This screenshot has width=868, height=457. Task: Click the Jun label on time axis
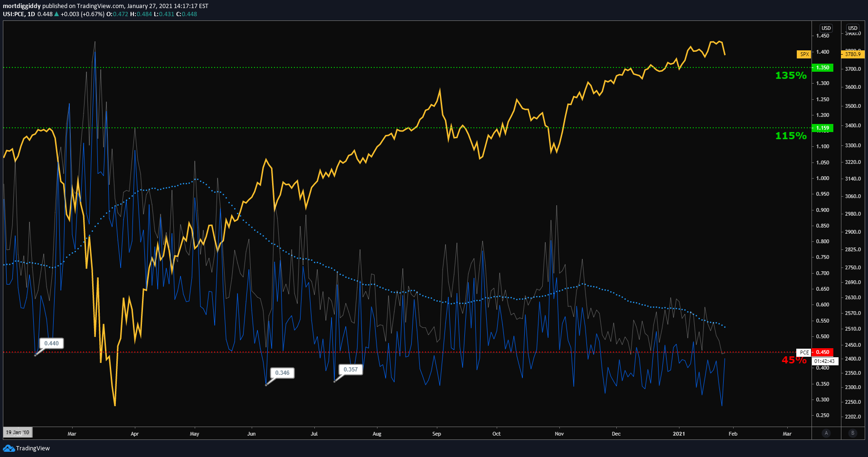[x=252, y=434]
